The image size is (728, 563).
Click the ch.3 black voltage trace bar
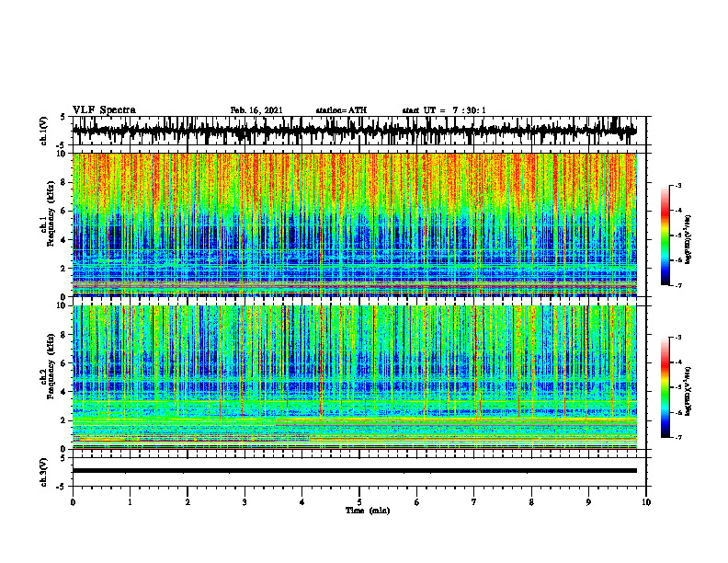354,471
